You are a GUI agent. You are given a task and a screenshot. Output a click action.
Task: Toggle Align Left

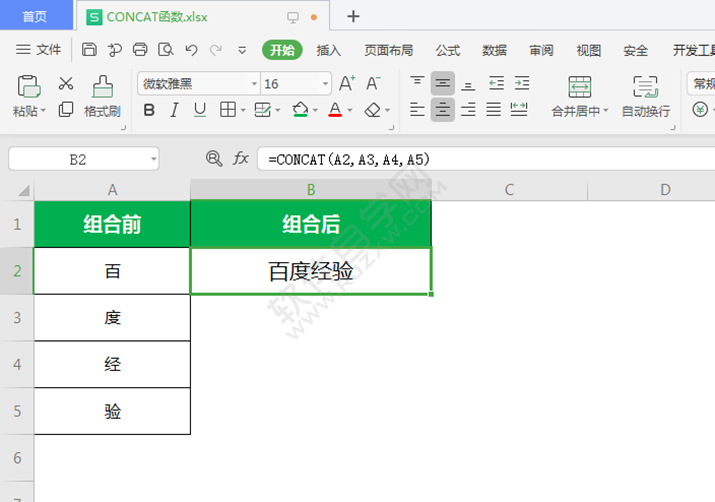[x=417, y=109]
